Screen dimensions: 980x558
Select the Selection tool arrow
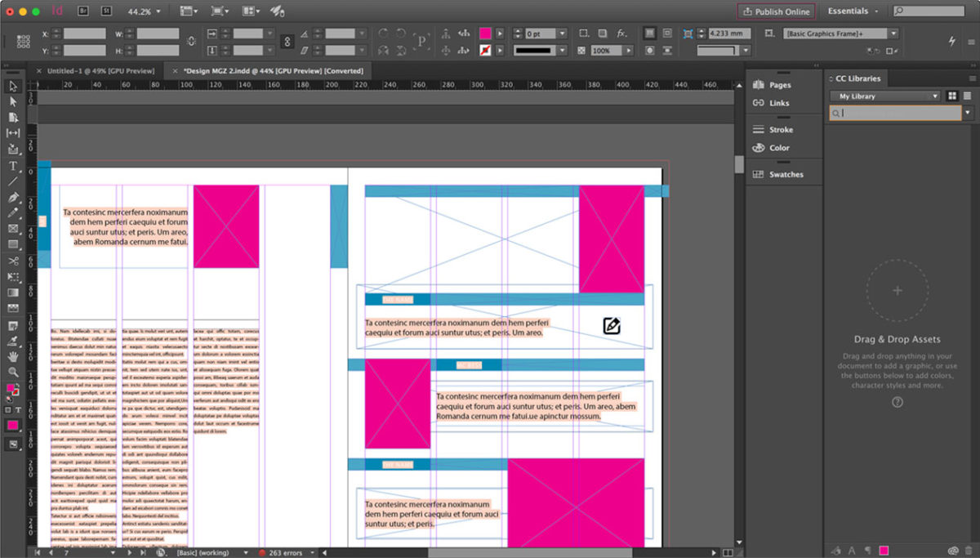coord(12,85)
